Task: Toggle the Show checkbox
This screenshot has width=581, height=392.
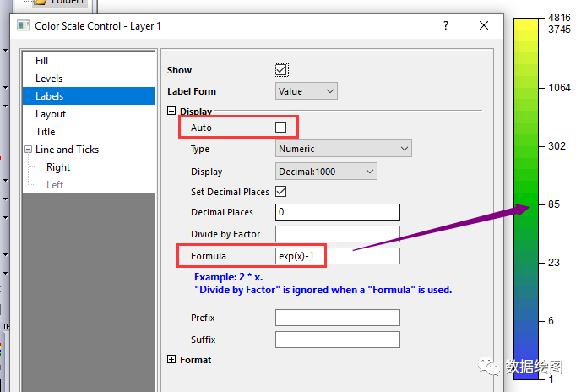Action: (281, 70)
